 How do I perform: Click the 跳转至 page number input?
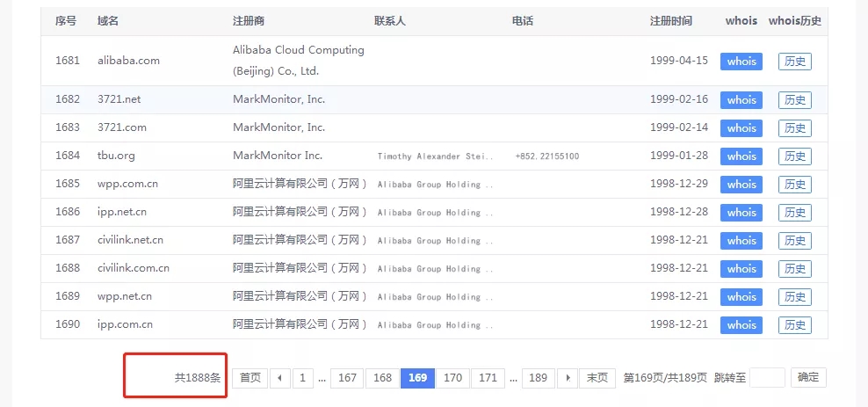point(767,378)
